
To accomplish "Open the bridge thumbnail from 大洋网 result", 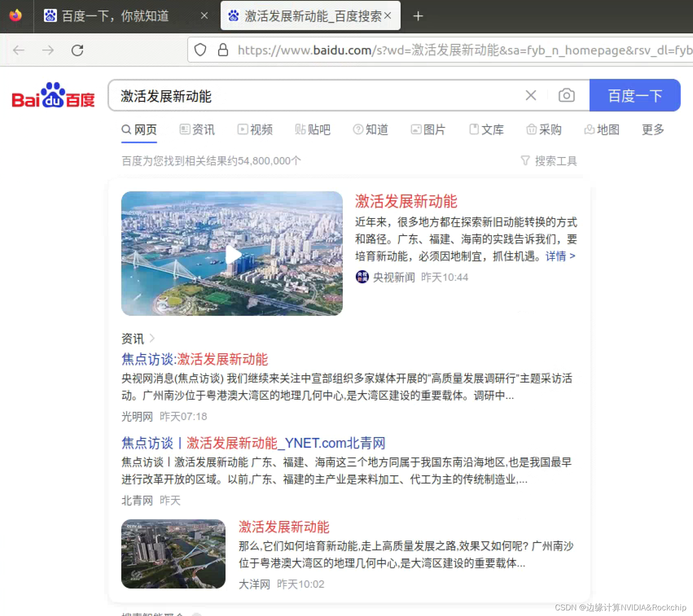I will pyautogui.click(x=173, y=554).
